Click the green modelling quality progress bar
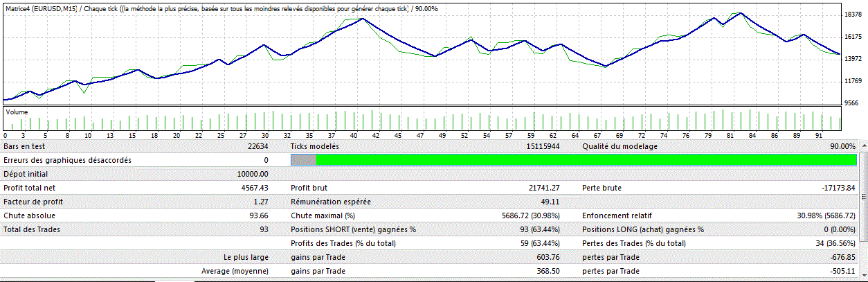 tap(585, 160)
